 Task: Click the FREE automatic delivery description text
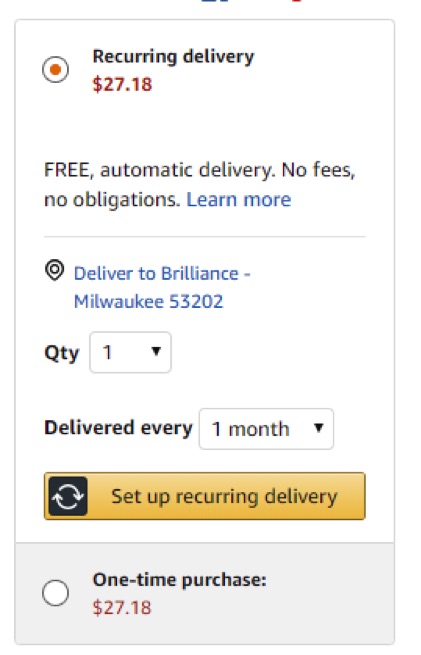pos(200,185)
